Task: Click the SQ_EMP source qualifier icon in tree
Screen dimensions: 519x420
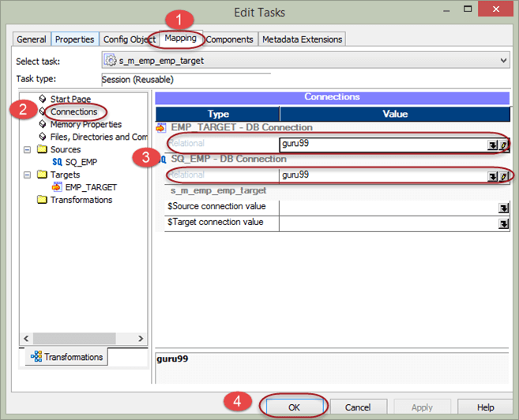Action: (57, 162)
